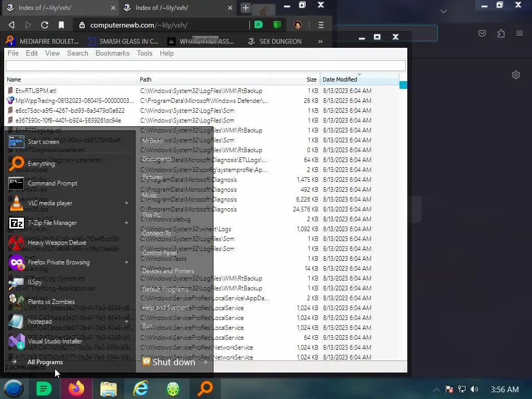Open Devices and Printers
This screenshot has width=532, height=399.
(168, 271)
